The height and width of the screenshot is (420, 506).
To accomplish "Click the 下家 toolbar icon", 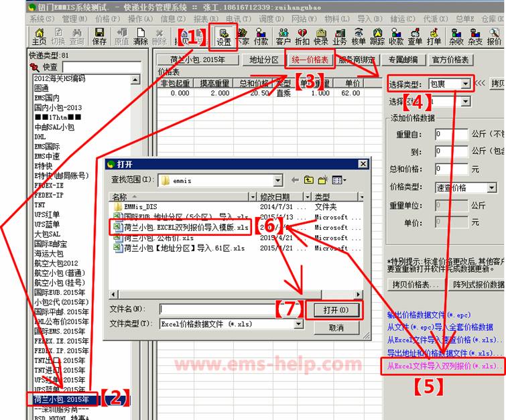I will coord(243,36).
